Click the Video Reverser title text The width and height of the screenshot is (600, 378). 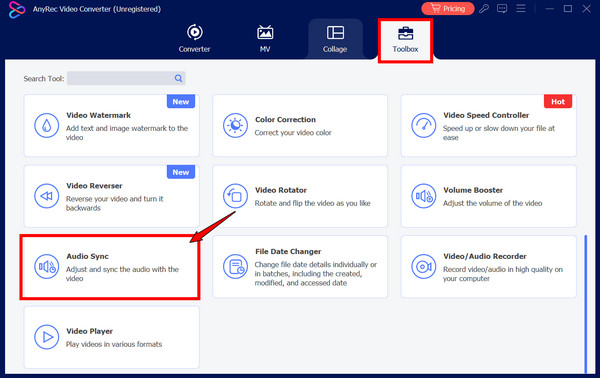[x=94, y=186]
